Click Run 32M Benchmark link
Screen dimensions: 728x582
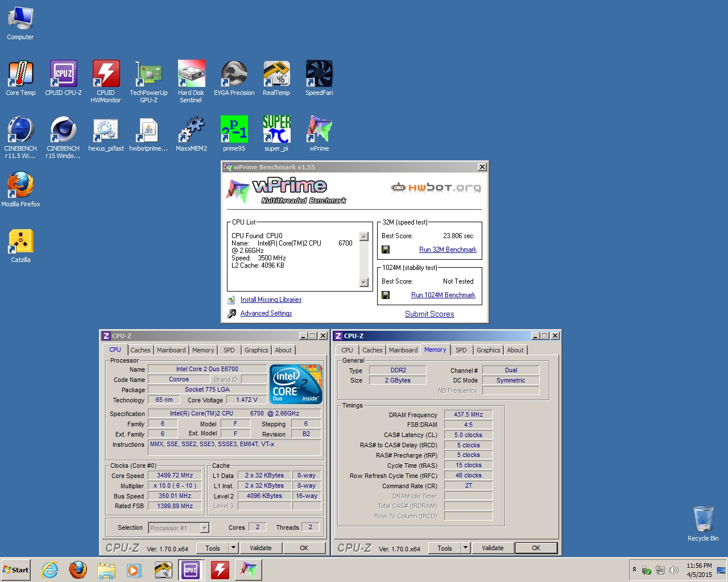pos(448,250)
